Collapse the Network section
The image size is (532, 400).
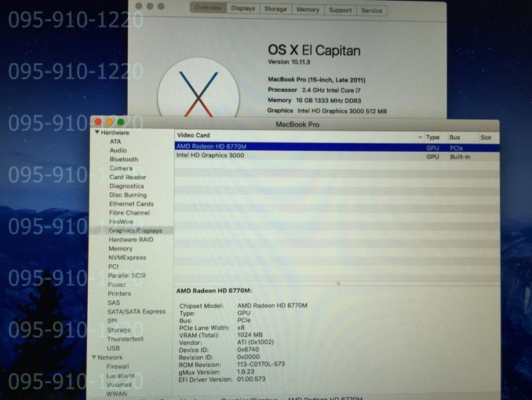94,357
